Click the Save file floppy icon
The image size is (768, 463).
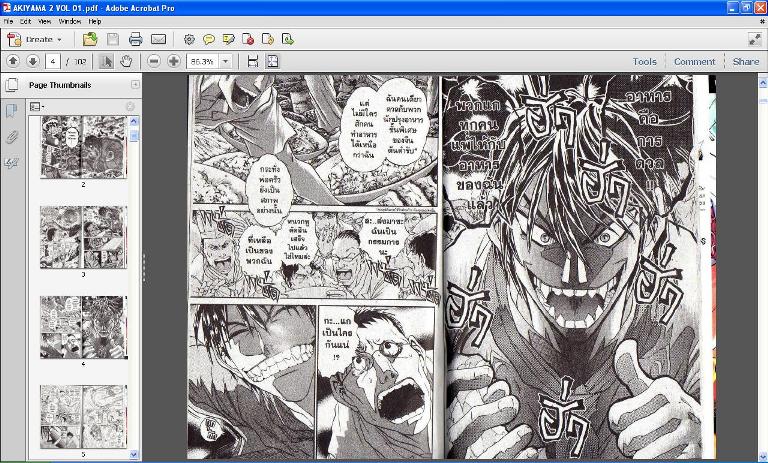coord(113,39)
